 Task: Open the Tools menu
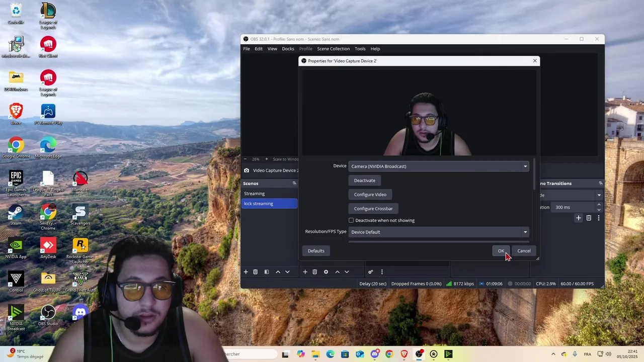360,49
